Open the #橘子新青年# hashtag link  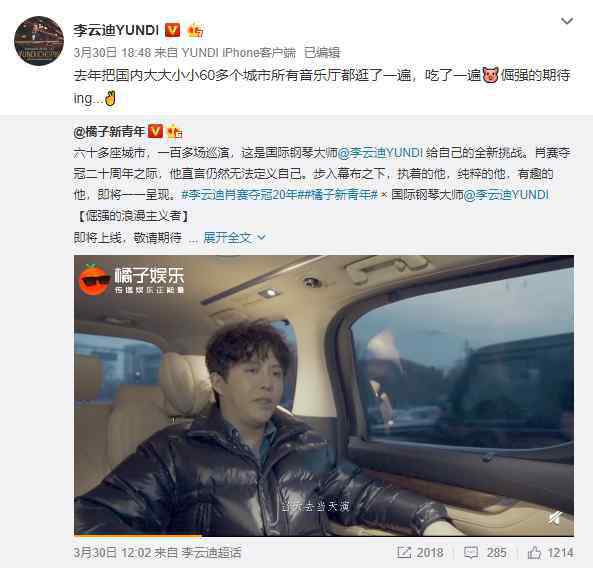click(x=339, y=195)
